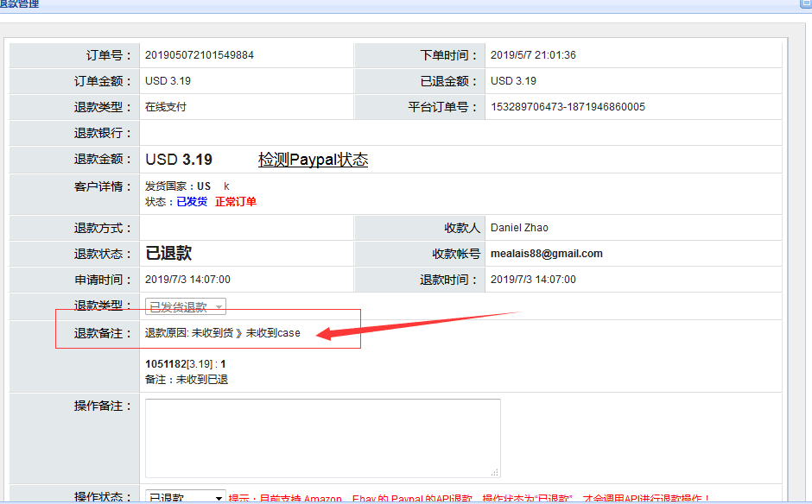The height and width of the screenshot is (504, 812).
Task: Click inside the 操作备注 text area
Action: pos(322,438)
